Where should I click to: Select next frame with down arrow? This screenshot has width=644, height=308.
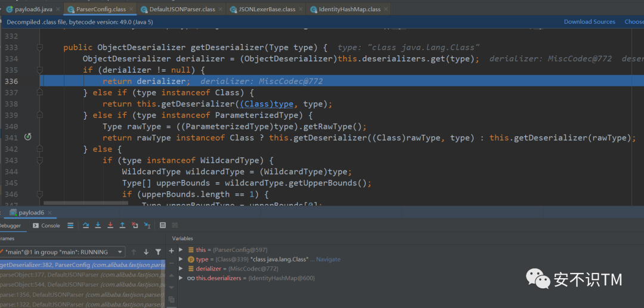[146, 252]
